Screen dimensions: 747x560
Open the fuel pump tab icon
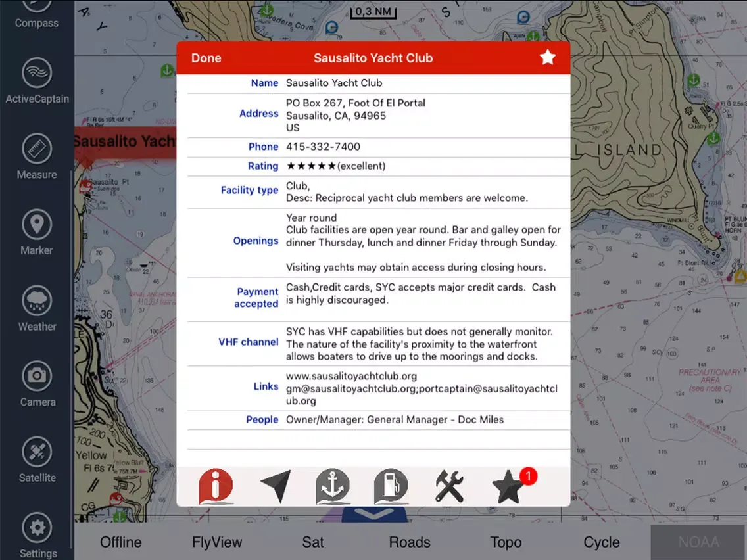tap(391, 486)
